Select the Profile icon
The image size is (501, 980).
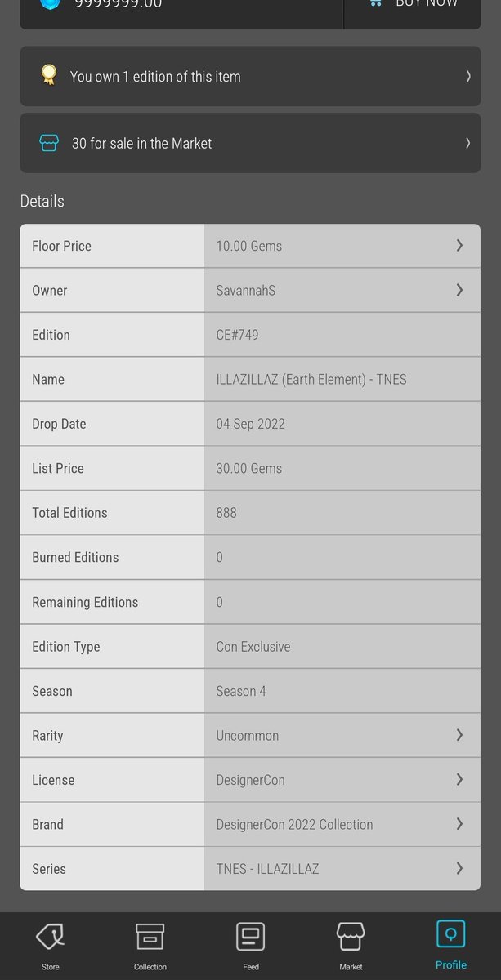point(451,934)
